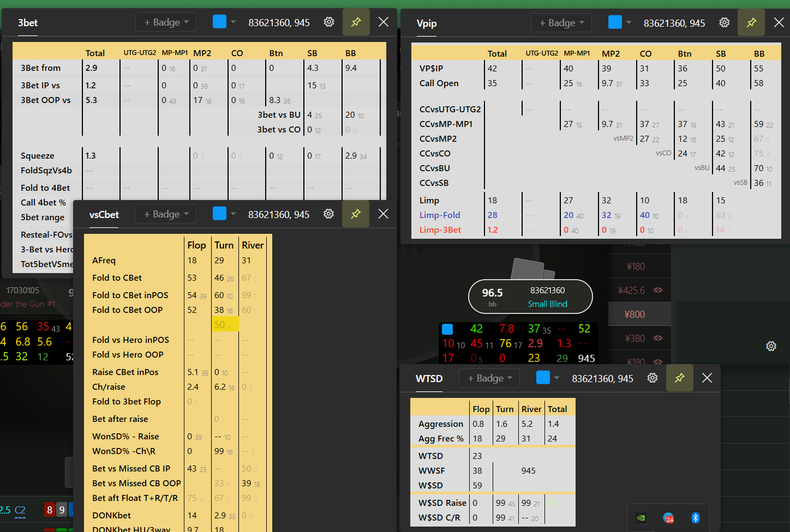Click + Badge dropdown in vsCbet popup

click(x=166, y=214)
